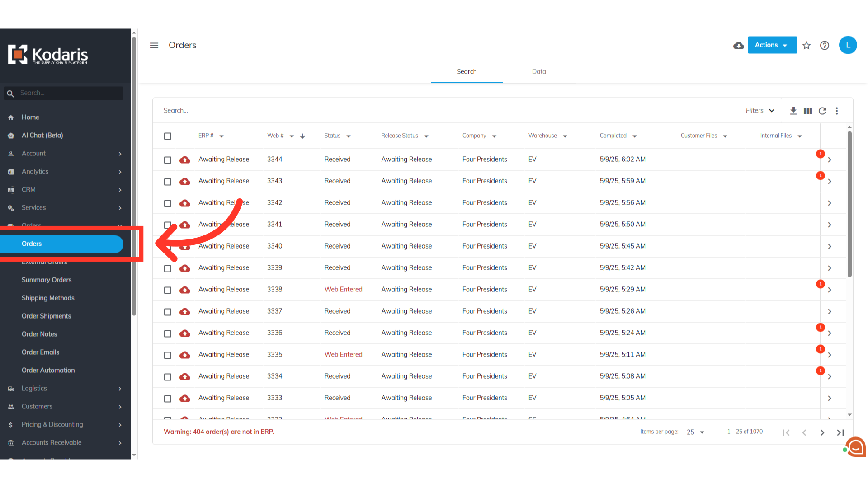Open the column chooser icon

(x=808, y=111)
